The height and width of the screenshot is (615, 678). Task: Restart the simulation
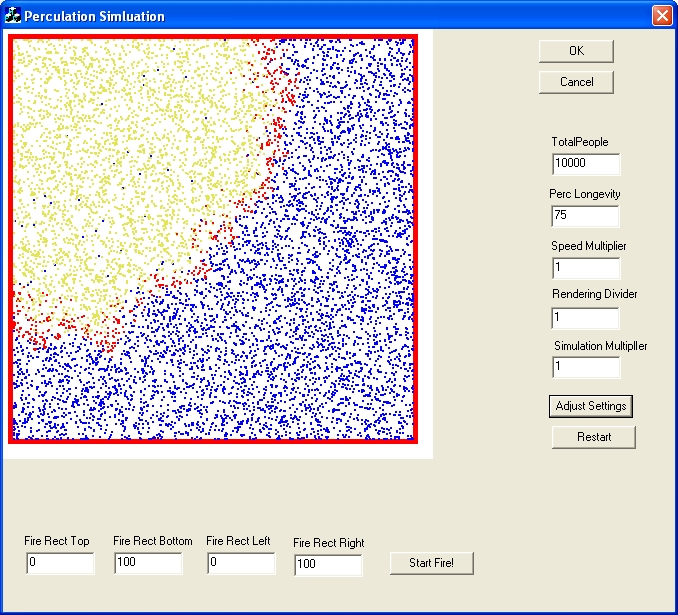click(593, 437)
